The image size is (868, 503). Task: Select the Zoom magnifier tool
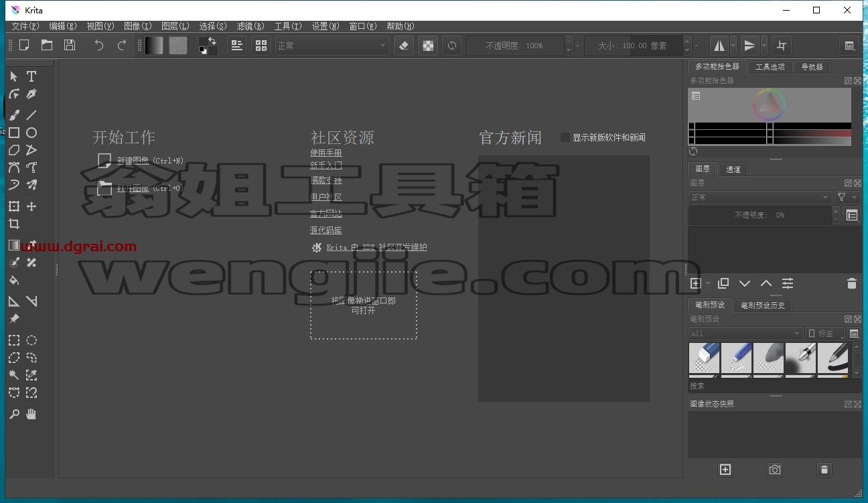(x=14, y=414)
